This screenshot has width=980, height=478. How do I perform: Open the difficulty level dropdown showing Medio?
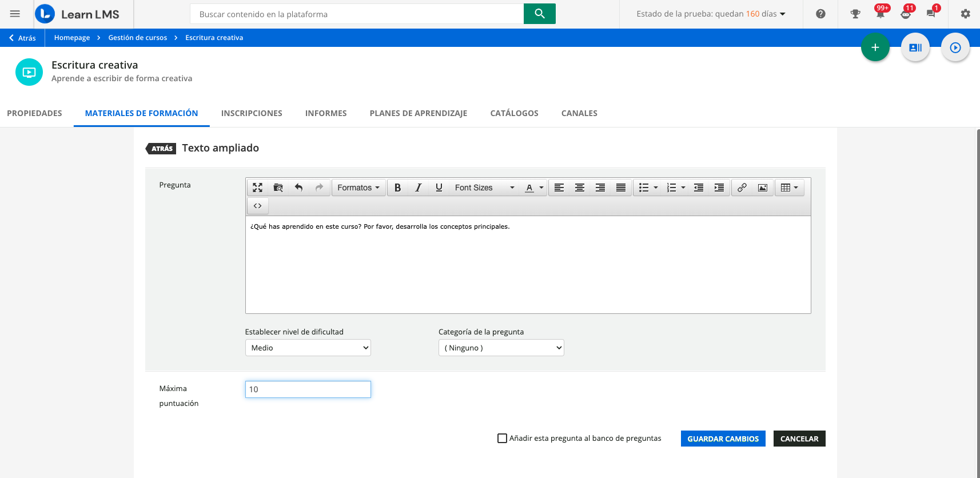click(308, 348)
